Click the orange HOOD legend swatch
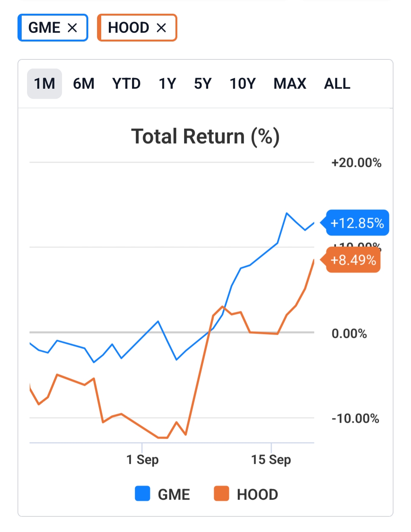This screenshot has height=532, width=411. click(221, 494)
